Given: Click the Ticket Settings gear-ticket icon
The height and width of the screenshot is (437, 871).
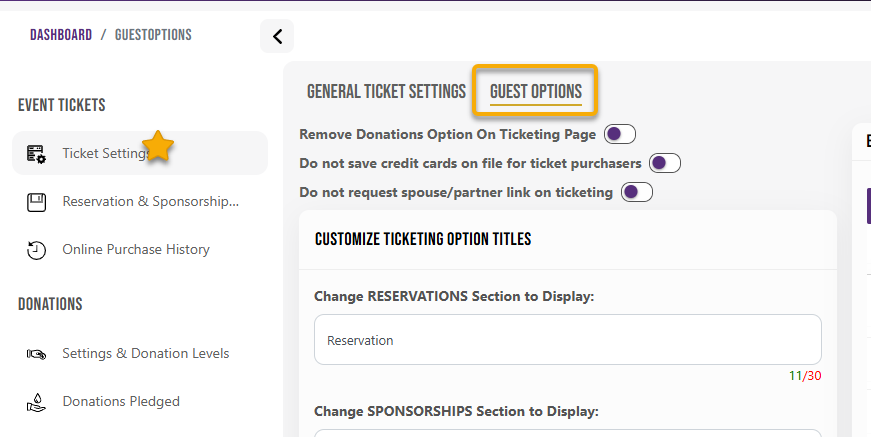Looking at the screenshot, I should [36, 154].
